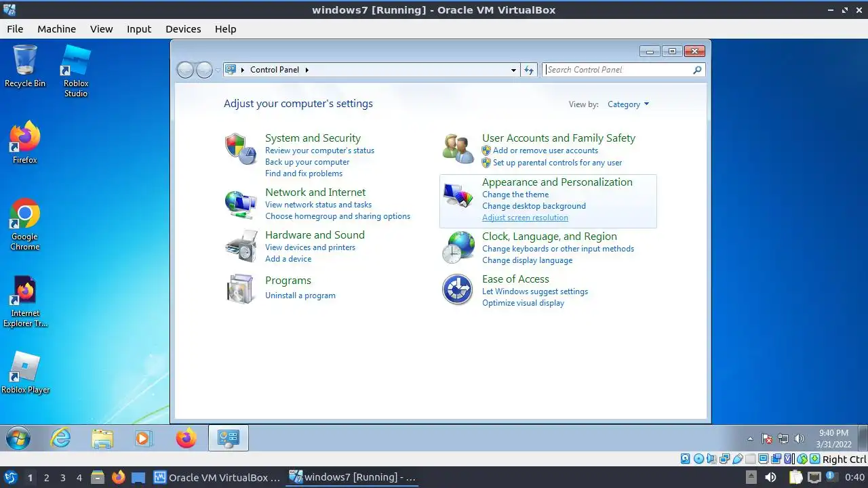Click the windows7 [Running] host taskbar entry
The image size is (868, 488).
click(x=353, y=477)
